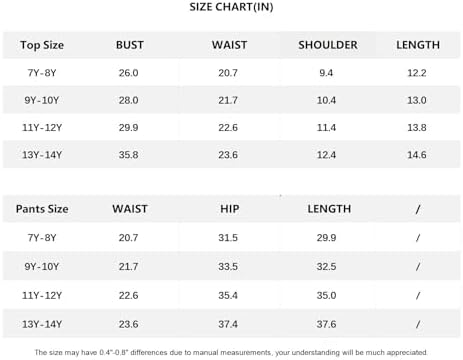
Task: Click the SIZE CHART(IN) title
Action: coord(231,7)
